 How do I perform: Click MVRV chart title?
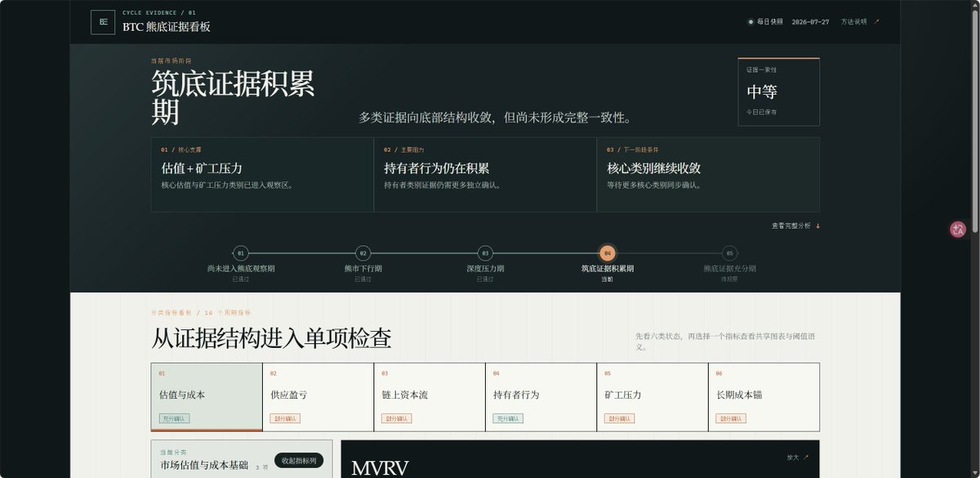point(380,468)
